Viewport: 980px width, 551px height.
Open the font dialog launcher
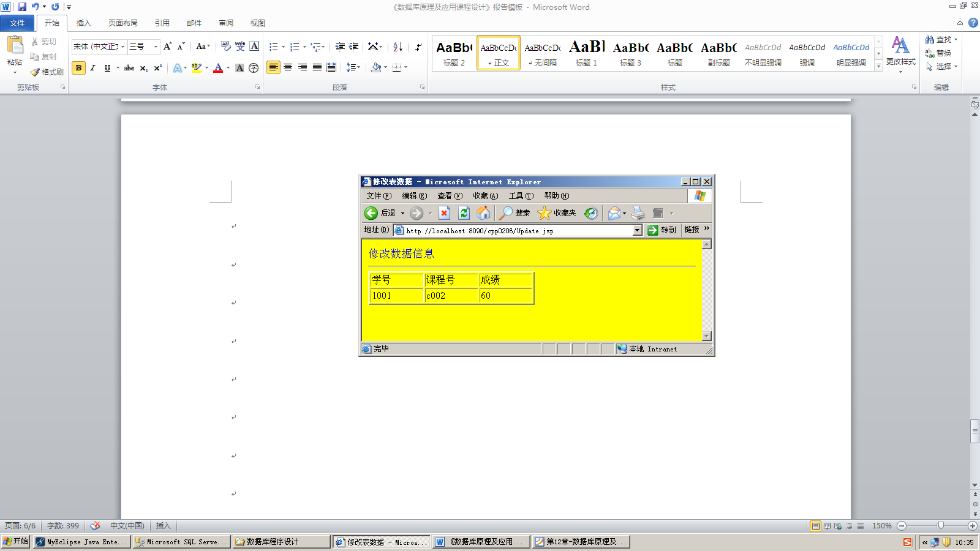pyautogui.click(x=257, y=88)
